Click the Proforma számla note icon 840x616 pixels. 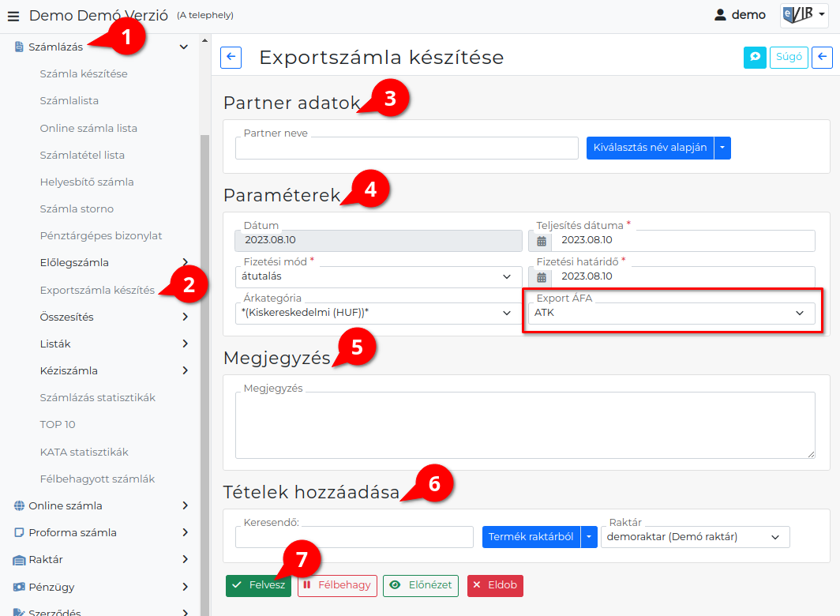[19, 532]
